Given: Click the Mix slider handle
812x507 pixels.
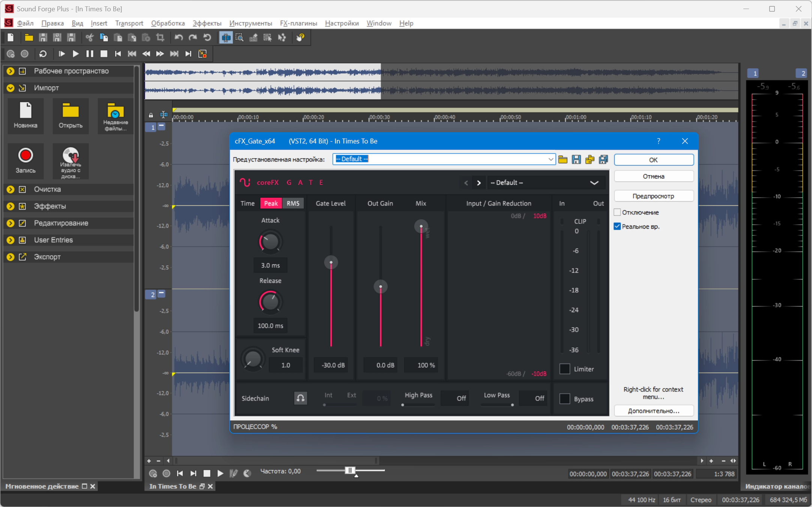Looking at the screenshot, I should [x=421, y=226].
